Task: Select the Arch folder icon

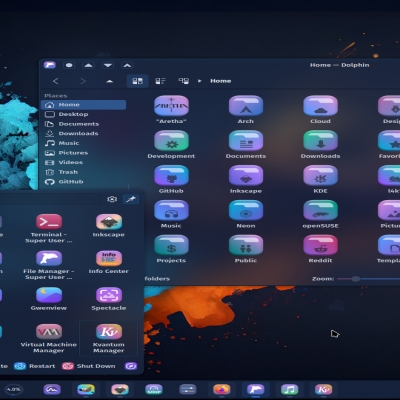Action: pos(246,106)
